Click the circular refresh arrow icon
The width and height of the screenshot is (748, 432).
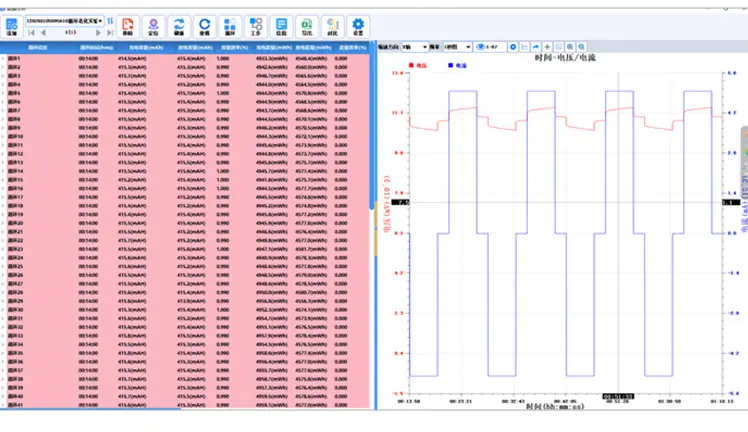[x=204, y=26]
